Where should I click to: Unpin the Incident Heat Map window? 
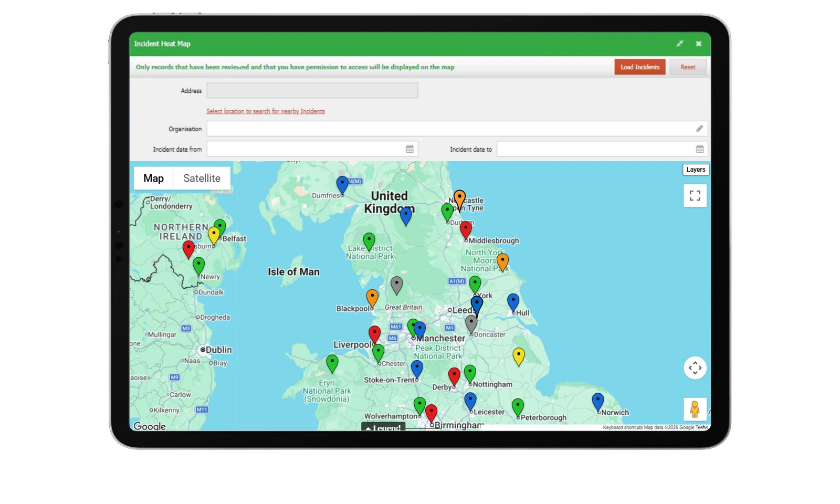[x=680, y=44]
